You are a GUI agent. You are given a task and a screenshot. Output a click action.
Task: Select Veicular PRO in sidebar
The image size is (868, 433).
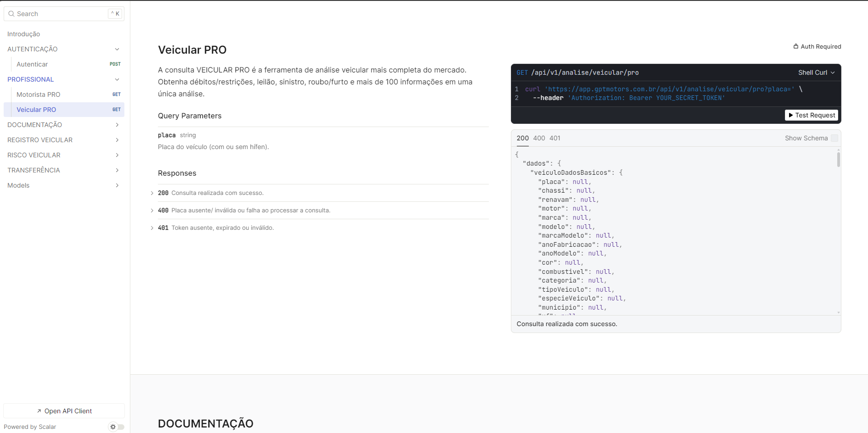tap(64, 110)
